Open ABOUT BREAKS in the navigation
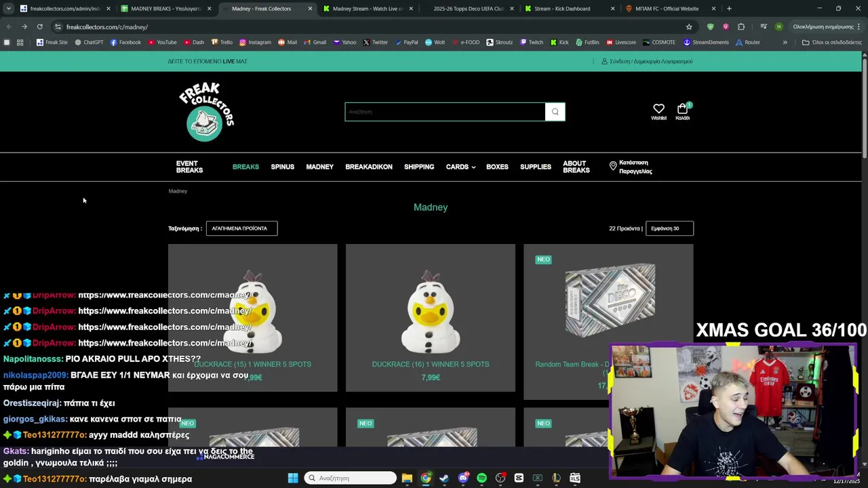This screenshot has height=488, width=868. coord(576,167)
